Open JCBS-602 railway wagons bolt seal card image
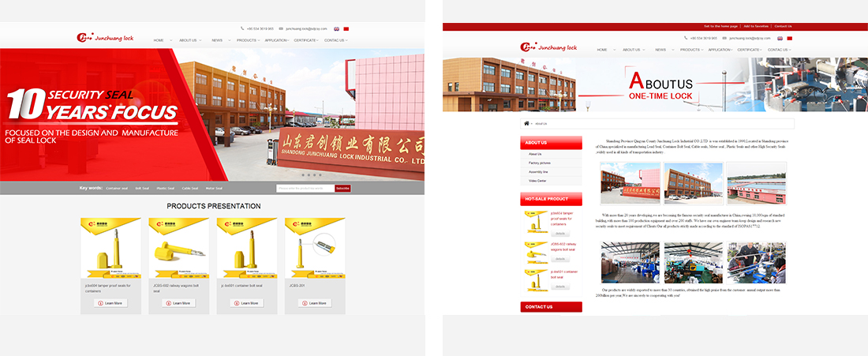 tap(179, 248)
